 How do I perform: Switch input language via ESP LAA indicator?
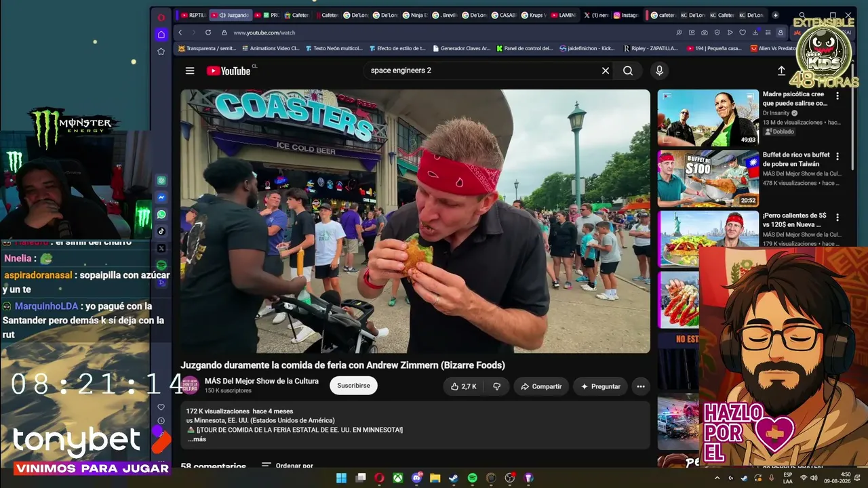[x=787, y=478]
